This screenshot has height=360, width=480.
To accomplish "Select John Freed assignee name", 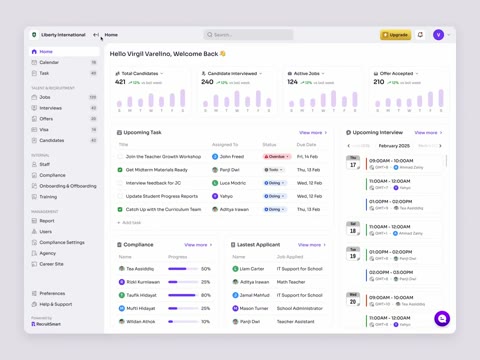I will tap(232, 156).
